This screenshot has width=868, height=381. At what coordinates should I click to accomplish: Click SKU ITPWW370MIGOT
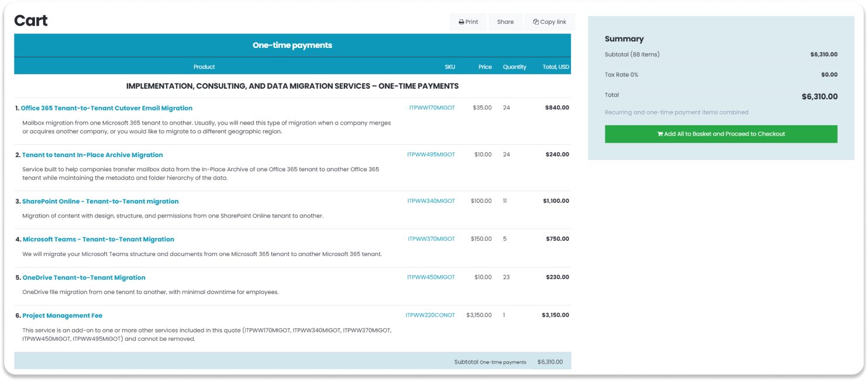[x=431, y=238]
